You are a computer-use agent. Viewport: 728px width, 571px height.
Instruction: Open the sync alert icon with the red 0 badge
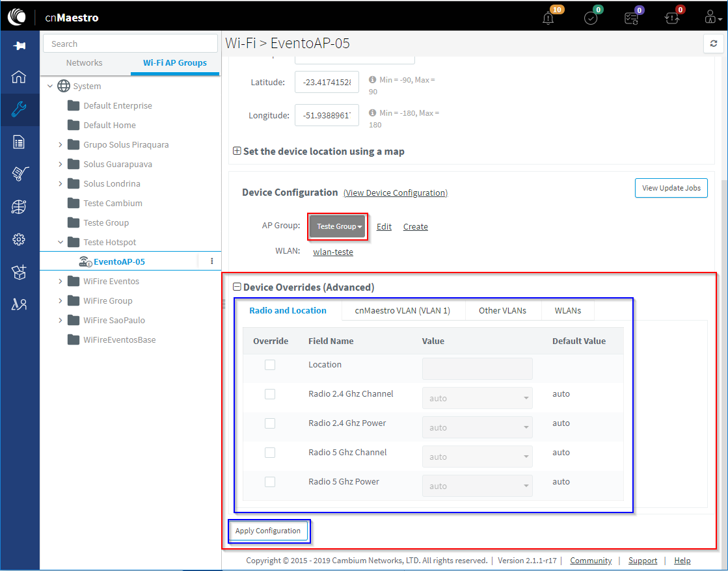point(672,18)
